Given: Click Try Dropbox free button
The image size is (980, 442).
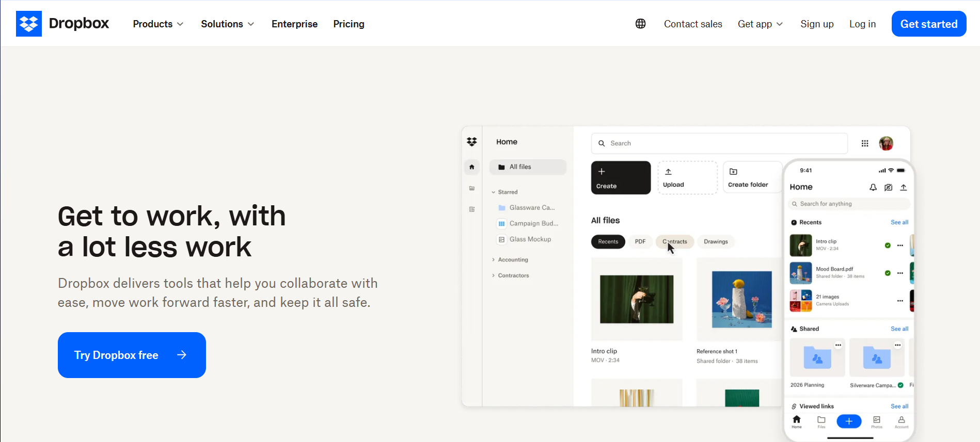Looking at the screenshot, I should [x=132, y=355].
